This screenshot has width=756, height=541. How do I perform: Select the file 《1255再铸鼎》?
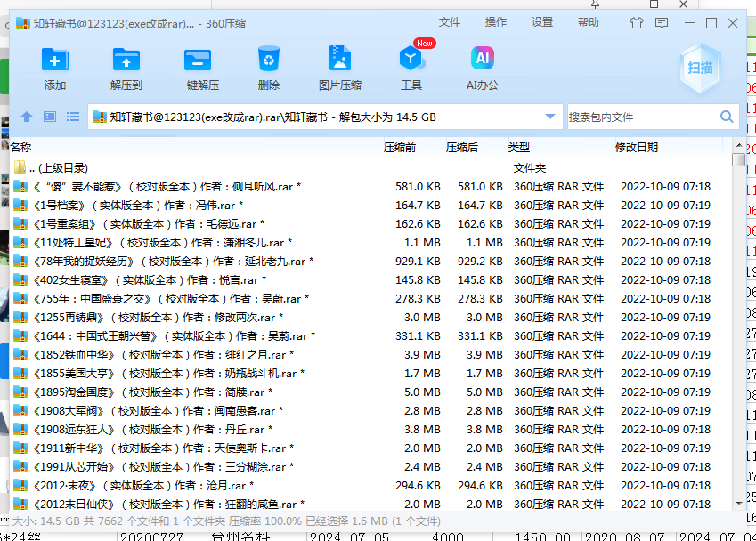370,318
